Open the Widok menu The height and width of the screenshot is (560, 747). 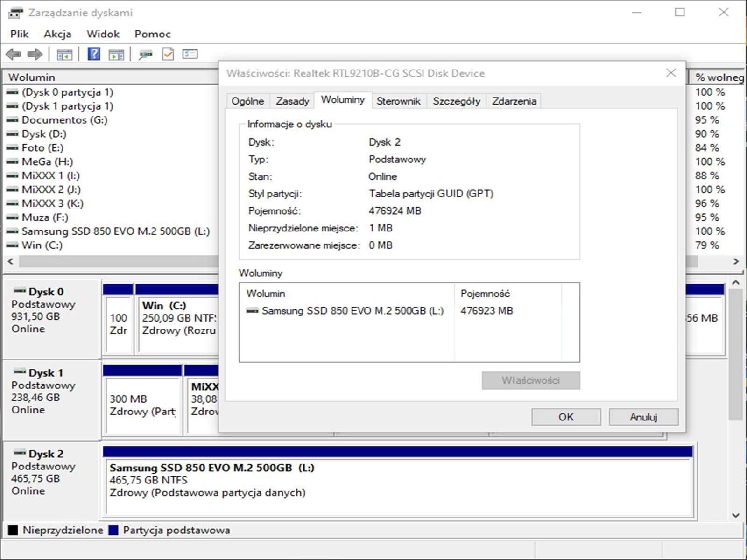[x=103, y=34]
